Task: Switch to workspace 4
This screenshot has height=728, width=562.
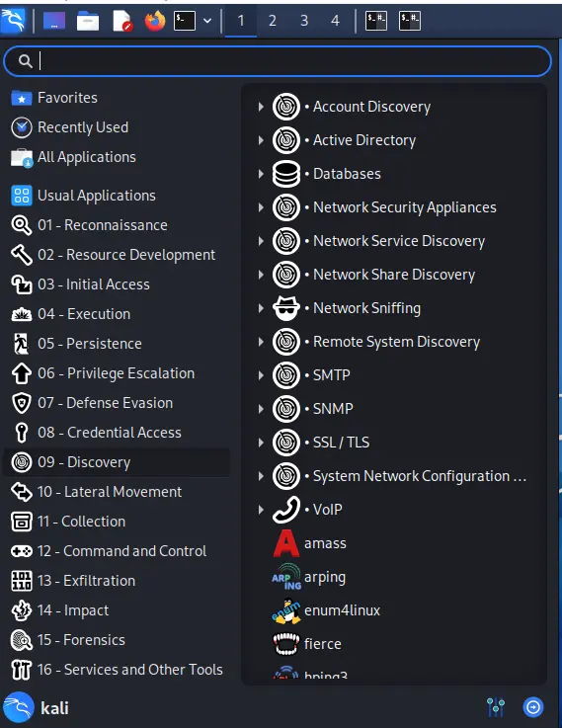Action: click(x=335, y=21)
